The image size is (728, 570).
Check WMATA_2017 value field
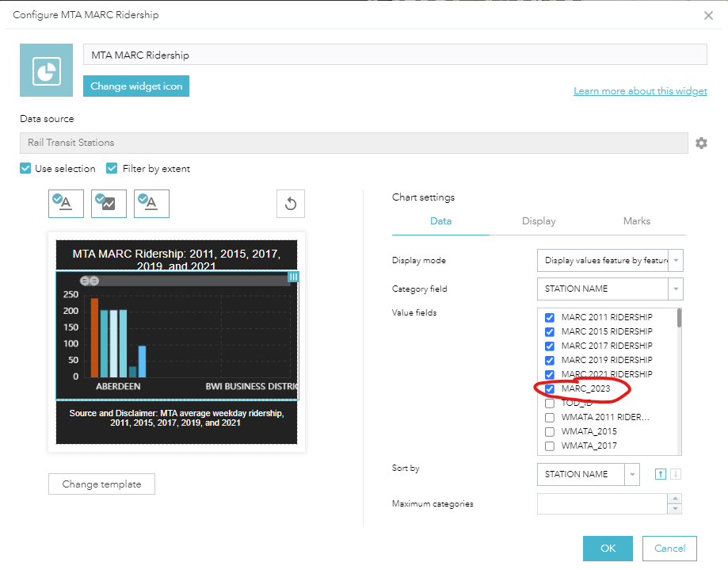(x=549, y=446)
